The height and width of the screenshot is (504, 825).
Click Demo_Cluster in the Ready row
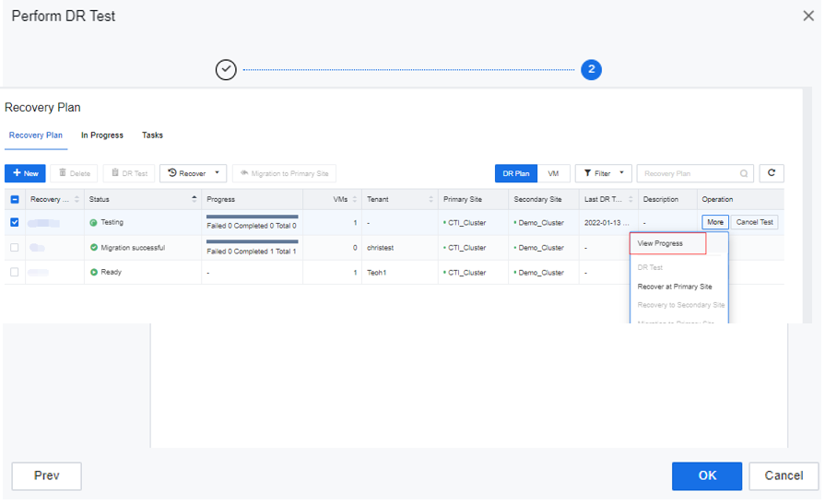(x=541, y=273)
